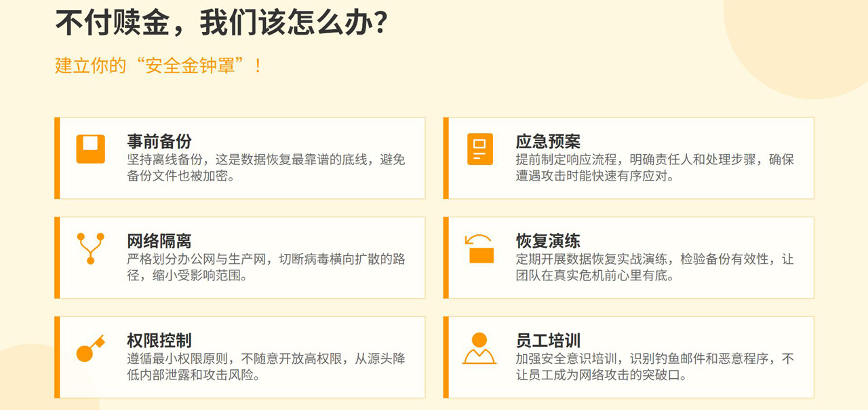Click the description starting 遵循最小权限原则
This screenshot has height=410, width=868.
point(267,367)
